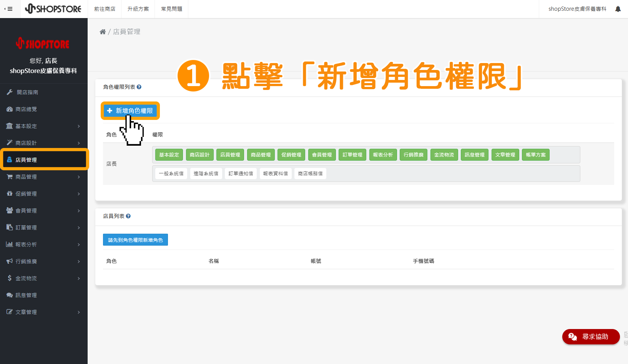628x364 pixels.
Task: Click the 一般系統信 notification tag
Action: [171, 174]
